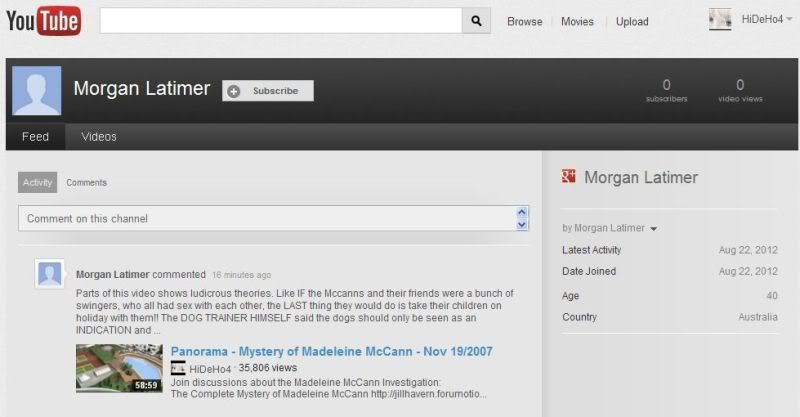Click the video description 'Join discussions' text
Screen dimensions: 800x417
click(329, 388)
